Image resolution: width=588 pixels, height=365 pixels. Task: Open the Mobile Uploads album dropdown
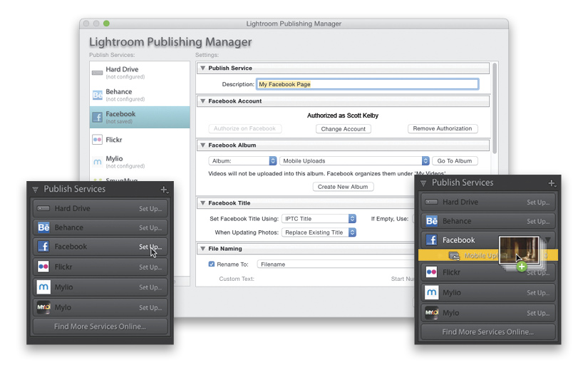coord(355,161)
